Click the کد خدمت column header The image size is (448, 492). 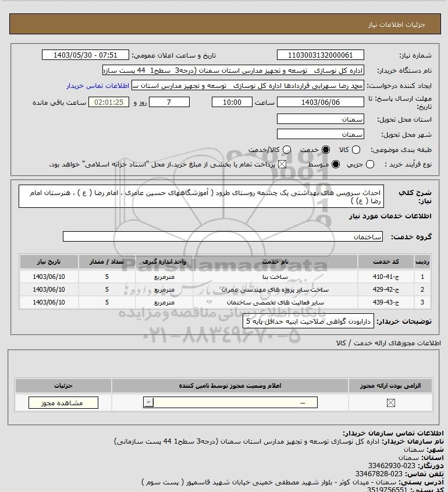click(386, 261)
